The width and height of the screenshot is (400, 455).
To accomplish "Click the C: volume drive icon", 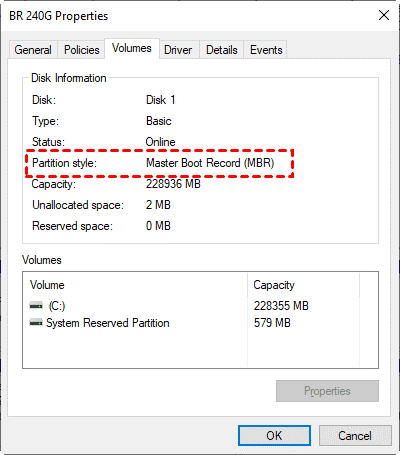I will point(36,305).
